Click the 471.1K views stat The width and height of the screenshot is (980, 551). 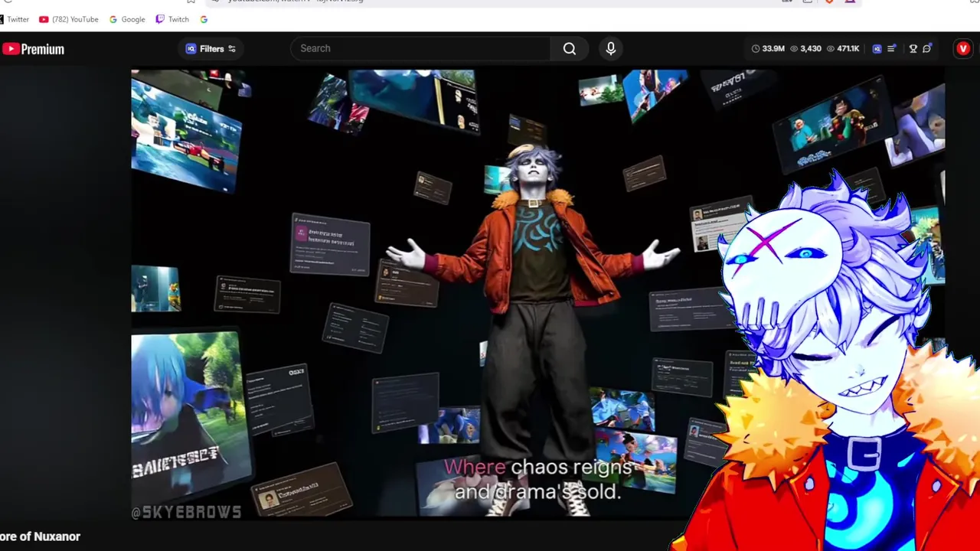tap(842, 49)
